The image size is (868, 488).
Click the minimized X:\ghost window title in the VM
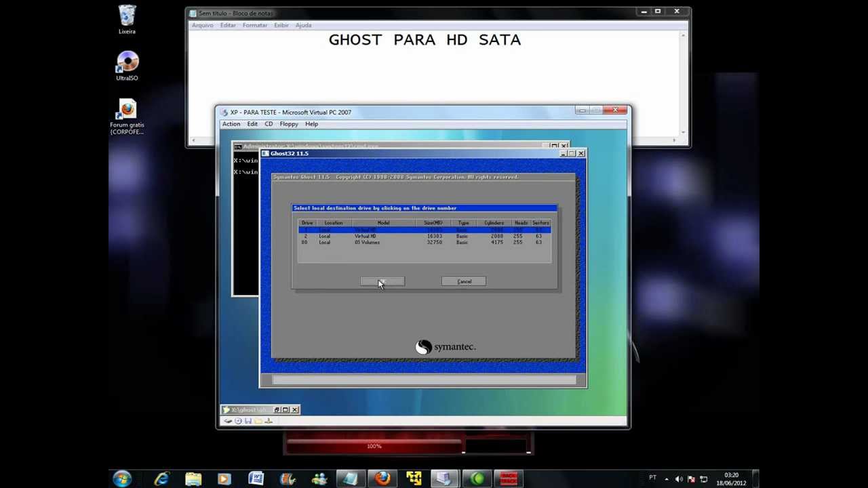coord(248,410)
